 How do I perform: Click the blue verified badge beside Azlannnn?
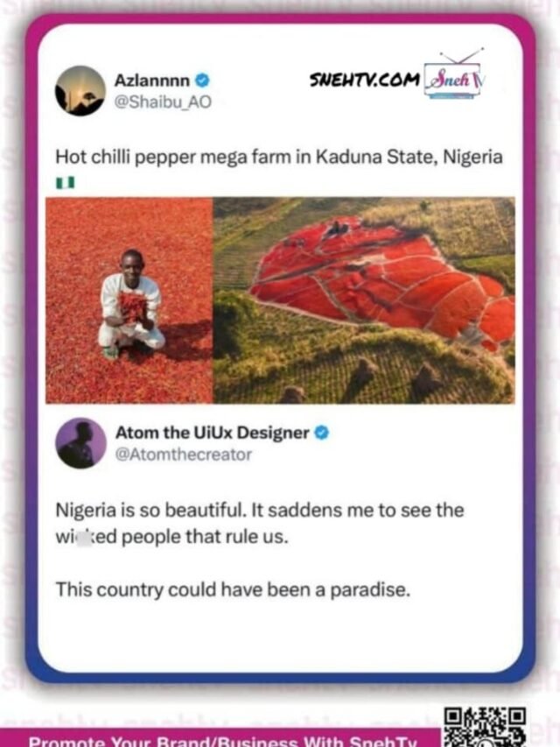tap(202, 80)
